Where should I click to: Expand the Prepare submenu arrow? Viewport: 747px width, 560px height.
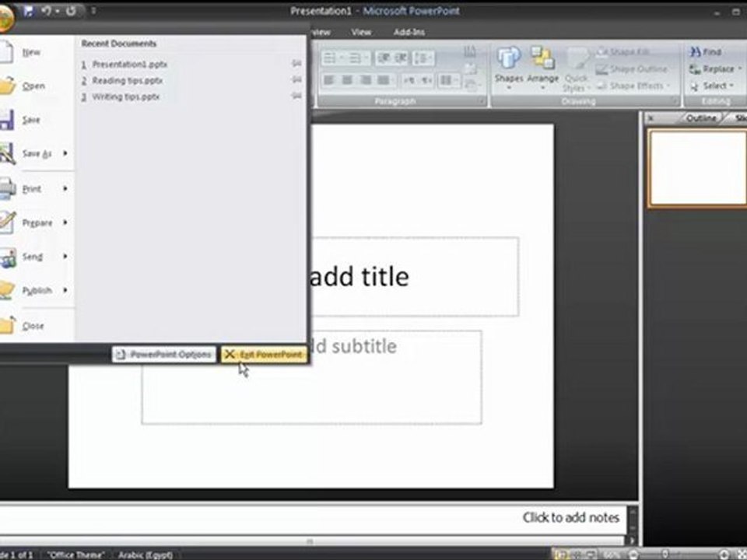65,222
